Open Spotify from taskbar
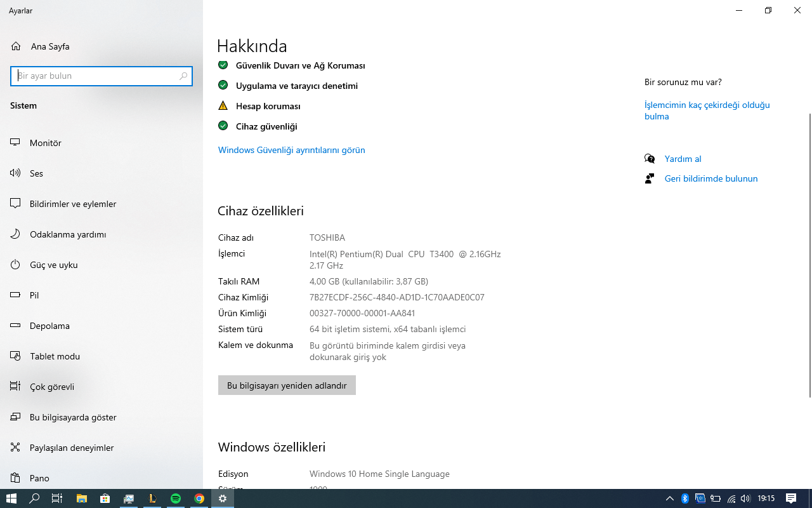 click(176, 498)
